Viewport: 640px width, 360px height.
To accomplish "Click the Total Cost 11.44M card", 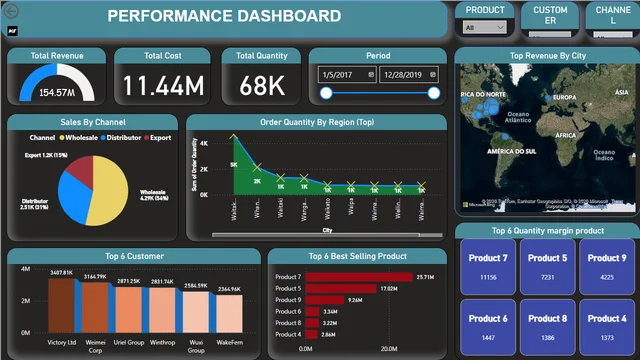I will 163,86.
